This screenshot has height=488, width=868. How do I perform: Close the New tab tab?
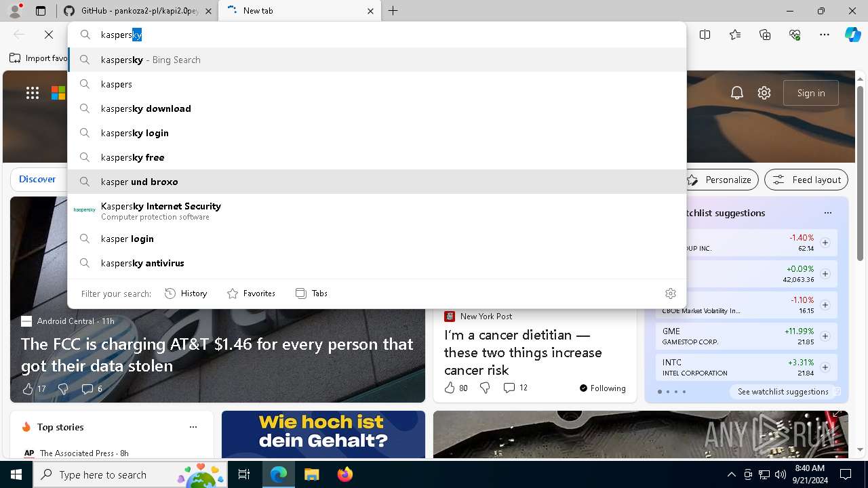370,11
